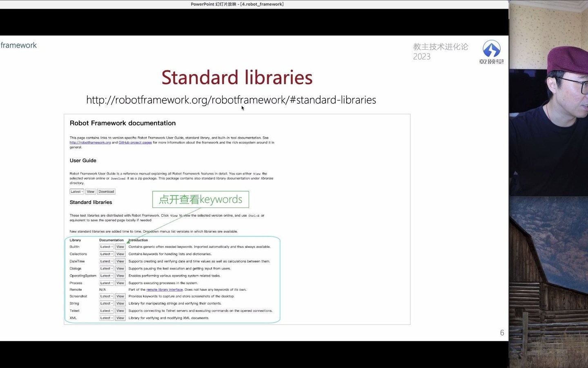Select the 'DateTime' library name
Image resolution: width=588 pixels, height=368 pixels.
(x=77, y=261)
